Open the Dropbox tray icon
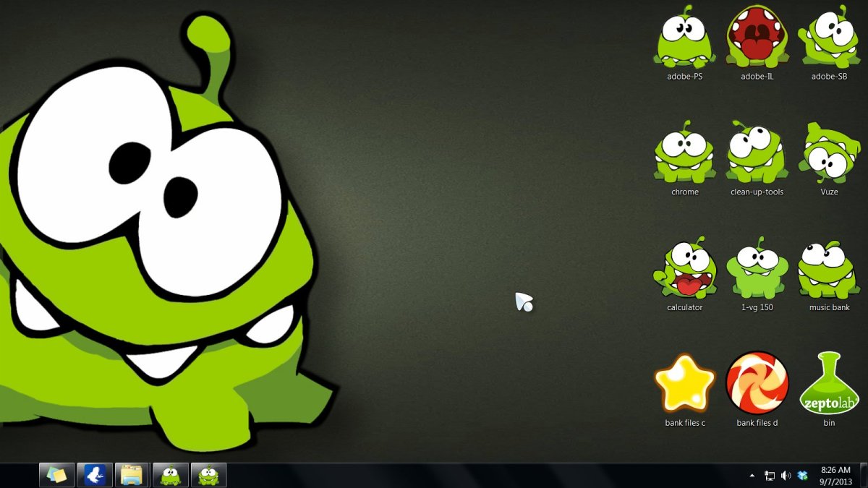Screen dimensions: 868x488 802,475
